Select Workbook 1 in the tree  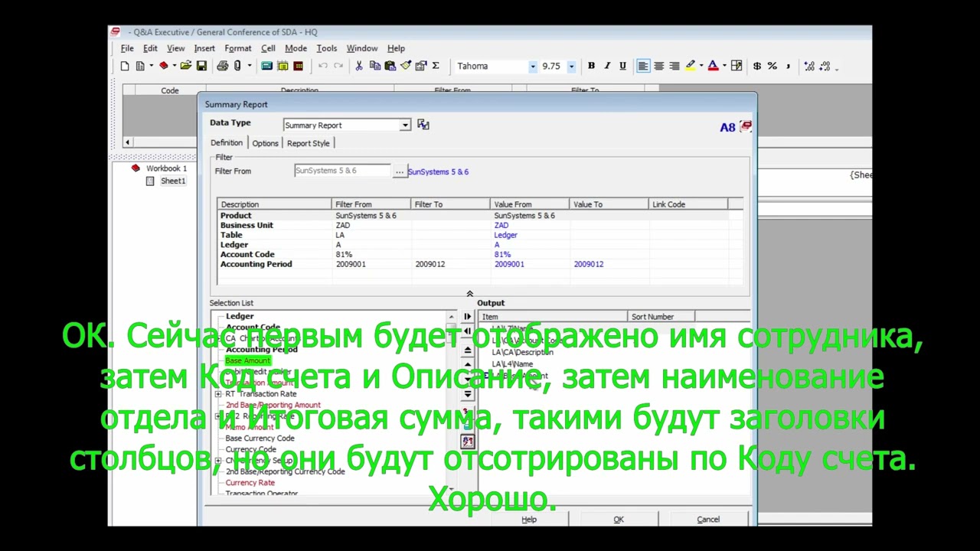coord(166,168)
